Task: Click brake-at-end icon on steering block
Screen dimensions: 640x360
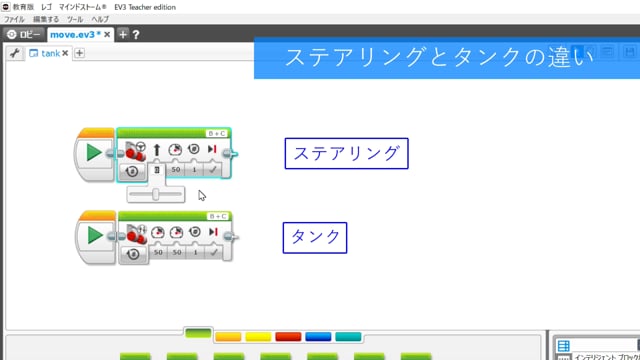Action: pos(212,149)
